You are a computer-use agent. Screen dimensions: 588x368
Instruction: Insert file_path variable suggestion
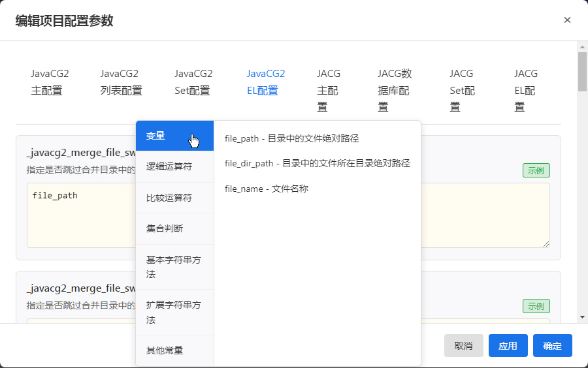(292, 138)
